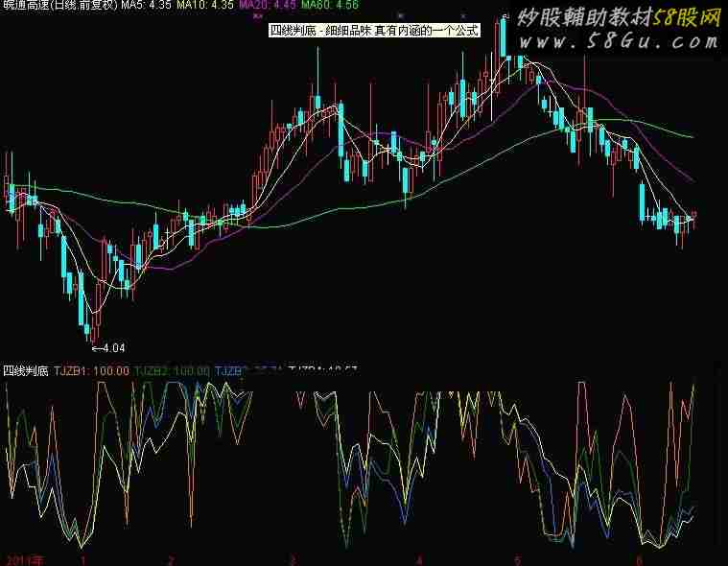The image size is (728, 566).
Task: Click the 皖通高速 stock title label
Action: [59, 6]
